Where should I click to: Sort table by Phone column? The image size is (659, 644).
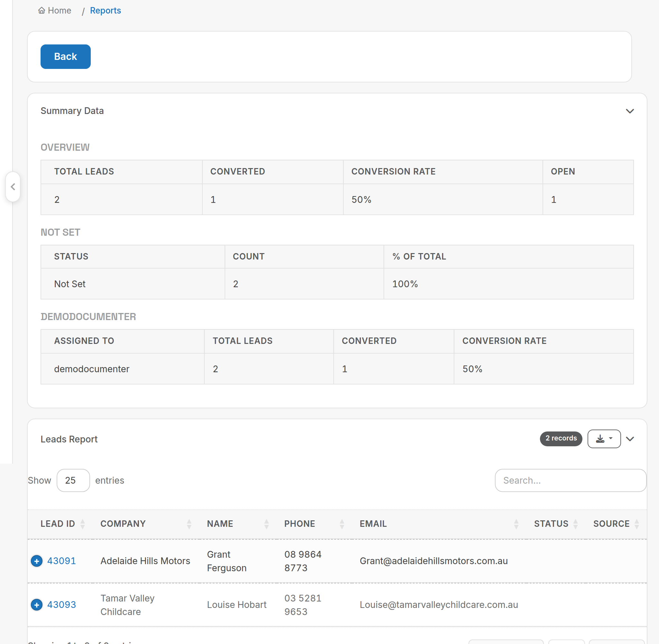[x=314, y=524]
